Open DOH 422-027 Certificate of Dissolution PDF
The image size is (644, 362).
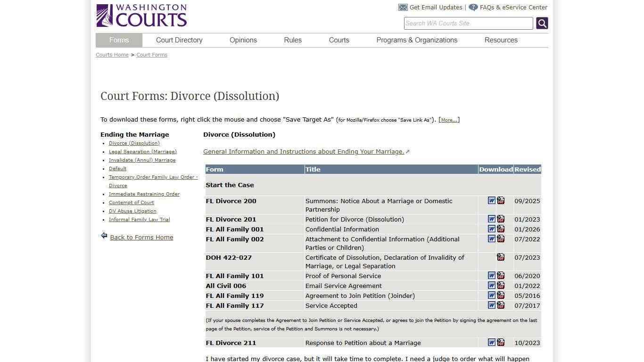(x=501, y=257)
